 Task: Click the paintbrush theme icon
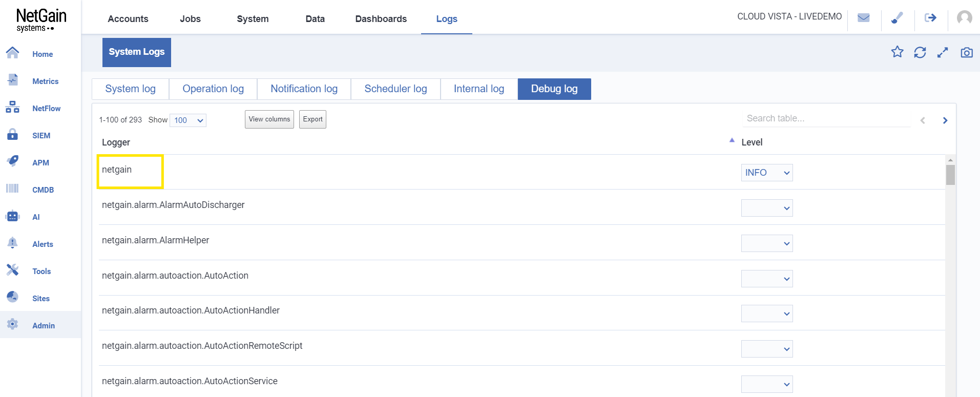(897, 18)
